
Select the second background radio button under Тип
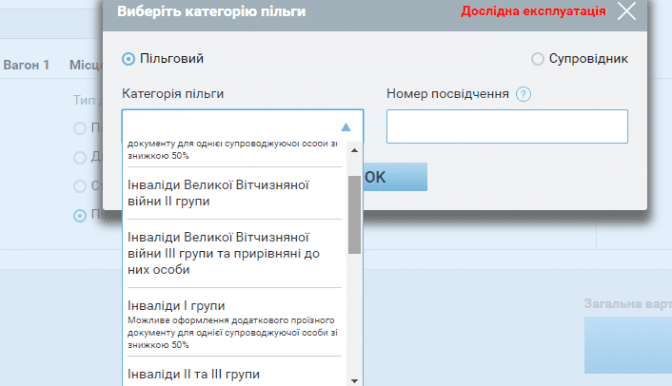[x=80, y=157]
